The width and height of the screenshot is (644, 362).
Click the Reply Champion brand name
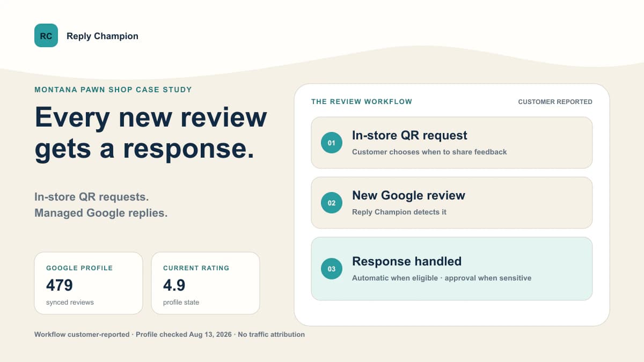click(103, 36)
